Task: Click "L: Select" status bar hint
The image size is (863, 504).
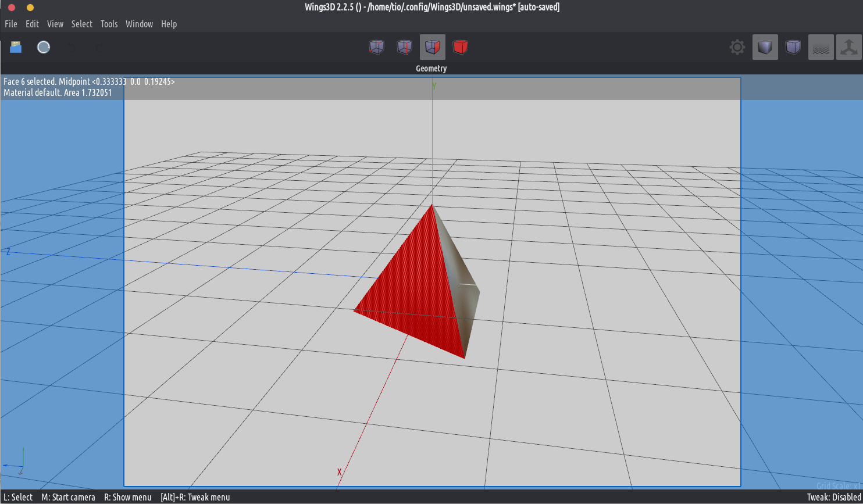Action: tap(17, 497)
